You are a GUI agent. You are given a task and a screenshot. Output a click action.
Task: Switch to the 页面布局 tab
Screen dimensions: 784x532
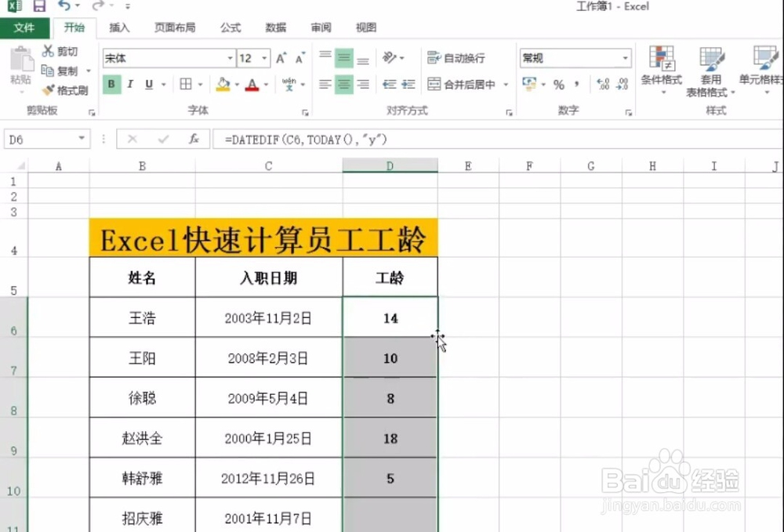pyautogui.click(x=175, y=27)
